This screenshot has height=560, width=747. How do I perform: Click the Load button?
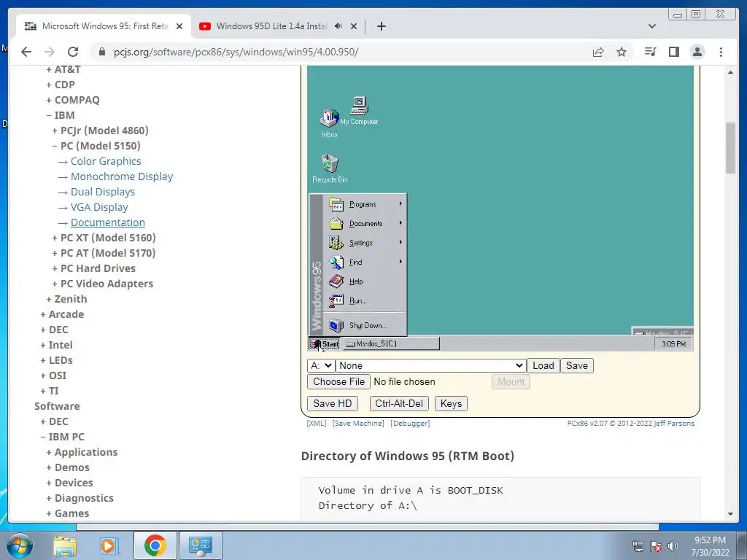[x=543, y=366]
